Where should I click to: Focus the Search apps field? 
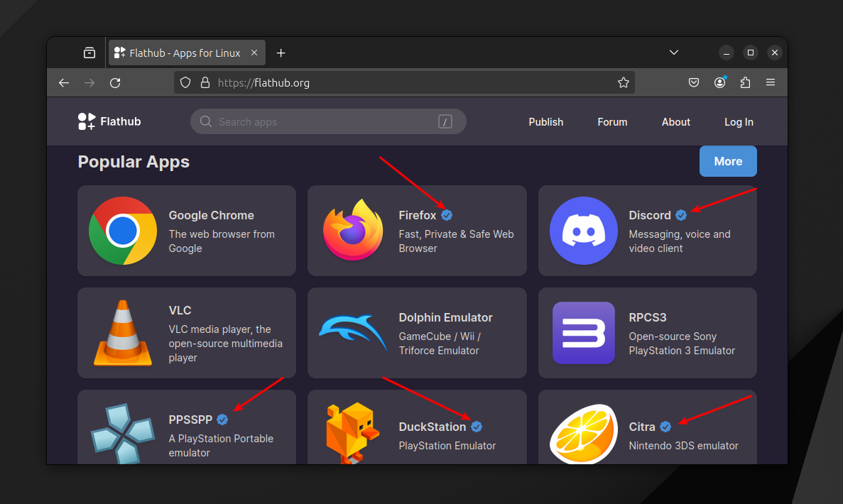click(x=328, y=122)
